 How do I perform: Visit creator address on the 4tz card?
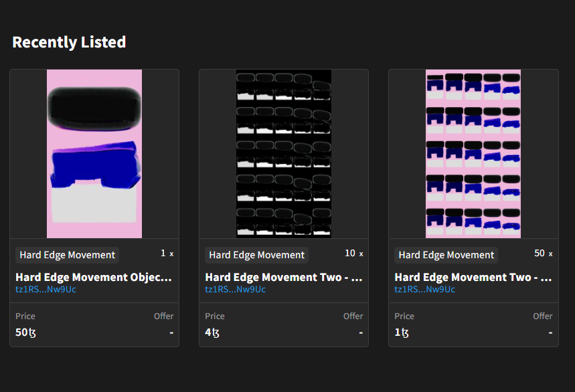(236, 290)
